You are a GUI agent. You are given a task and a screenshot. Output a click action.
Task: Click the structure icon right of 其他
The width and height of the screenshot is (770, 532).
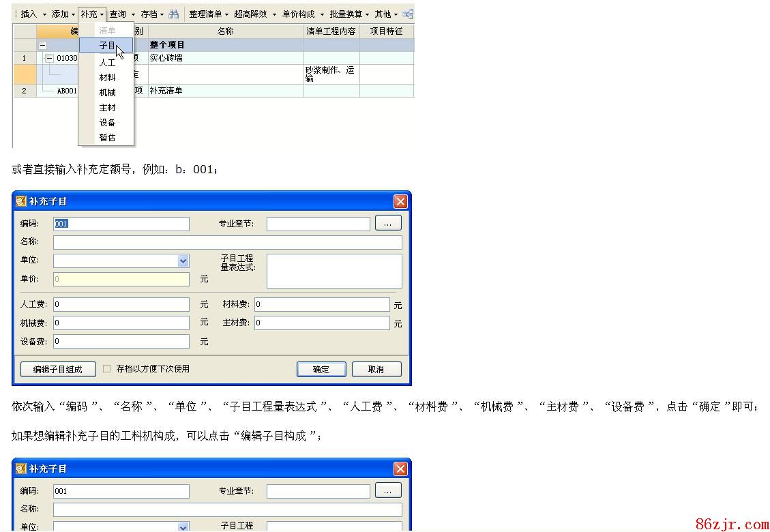[x=408, y=14]
